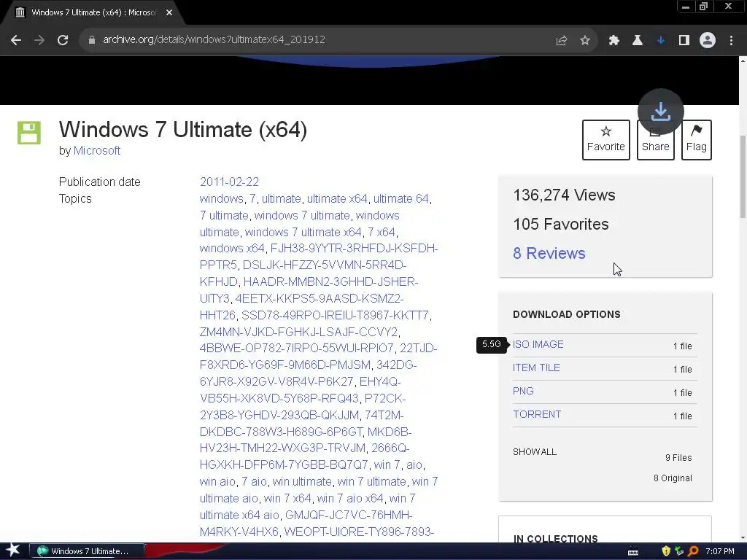This screenshot has width=747, height=560.
Task: Click the blue circular download button
Action: [661, 112]
